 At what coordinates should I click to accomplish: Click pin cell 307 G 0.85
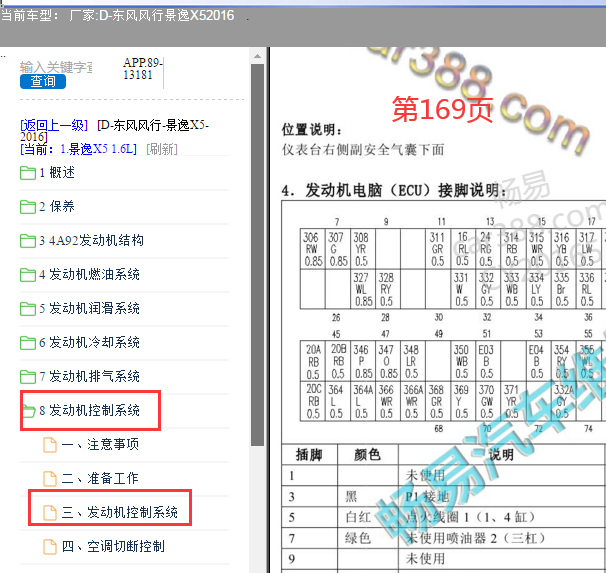(338, 249)
